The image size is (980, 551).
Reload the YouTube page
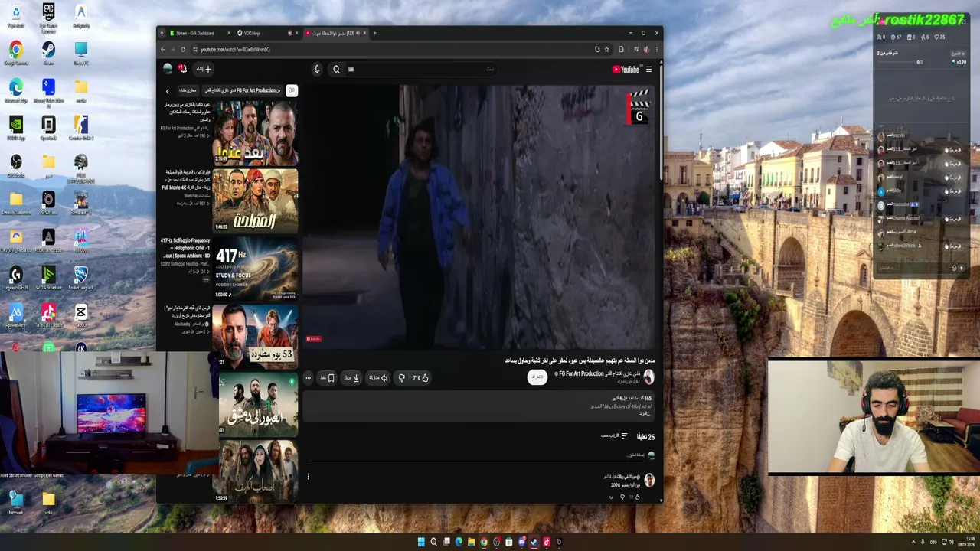[183, 49]
